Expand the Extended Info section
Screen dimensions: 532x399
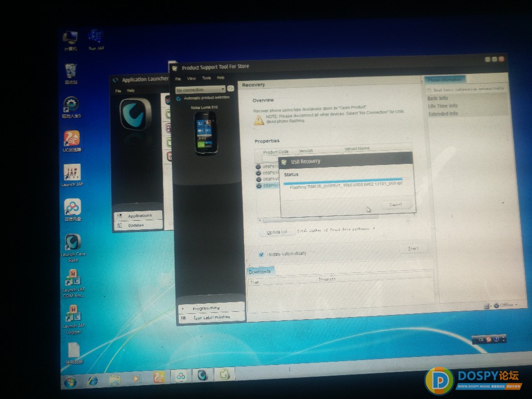[443, 114]
